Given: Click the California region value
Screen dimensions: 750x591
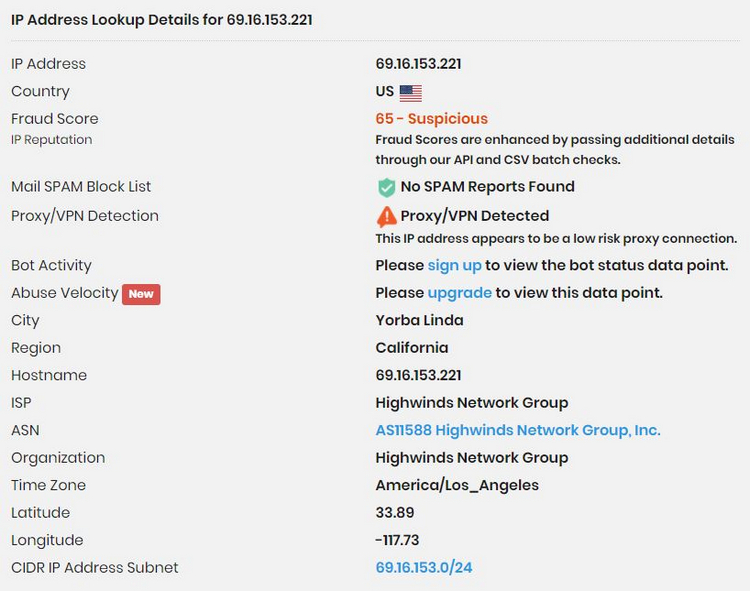Looking at the screenshot, I should pyautogui.click(x=412, y=348).
